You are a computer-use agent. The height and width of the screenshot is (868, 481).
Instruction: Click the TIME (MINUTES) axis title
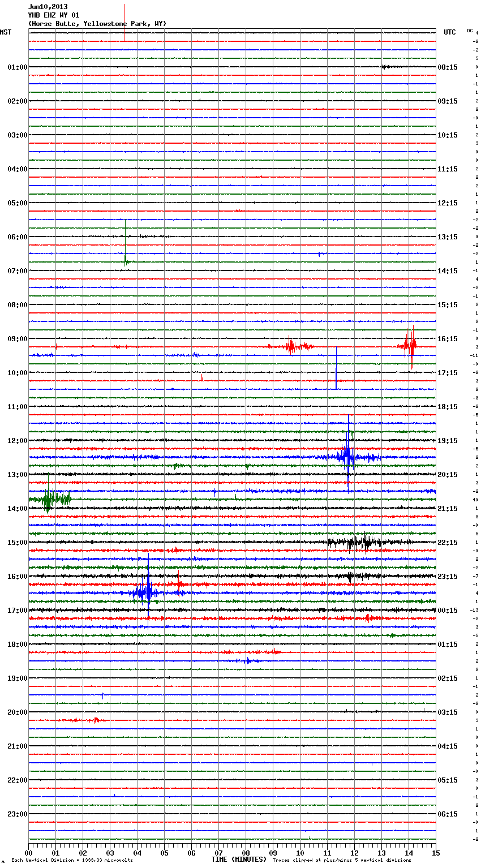[239, 860]
